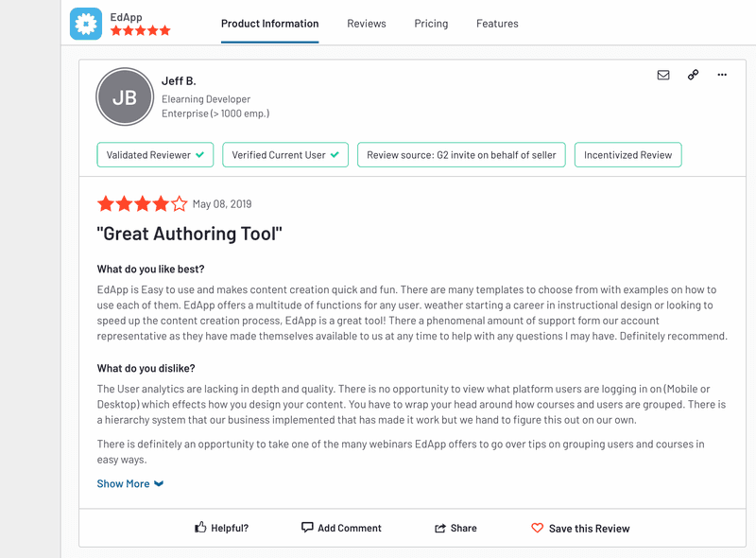The height and width of the screenshot is (558, 756).
Task: Click the five-star rating under EdApp
Action: 140,30
